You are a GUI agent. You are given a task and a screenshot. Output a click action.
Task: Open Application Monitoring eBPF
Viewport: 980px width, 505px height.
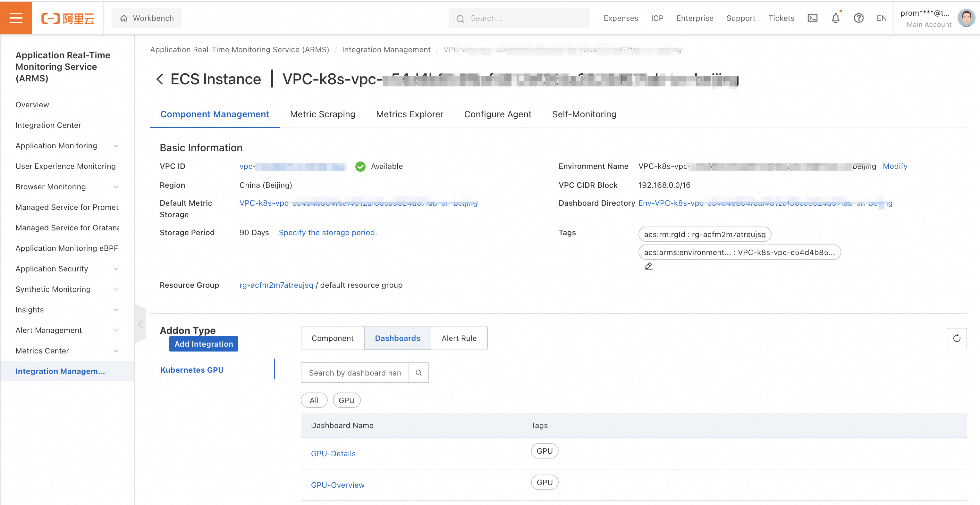(x=67, y=248)
